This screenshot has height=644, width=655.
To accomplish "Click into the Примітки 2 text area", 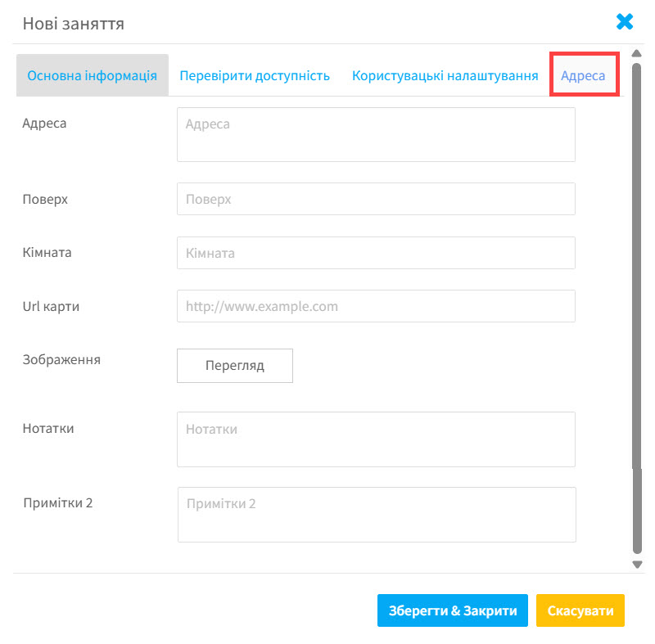I will pos(377,515).
